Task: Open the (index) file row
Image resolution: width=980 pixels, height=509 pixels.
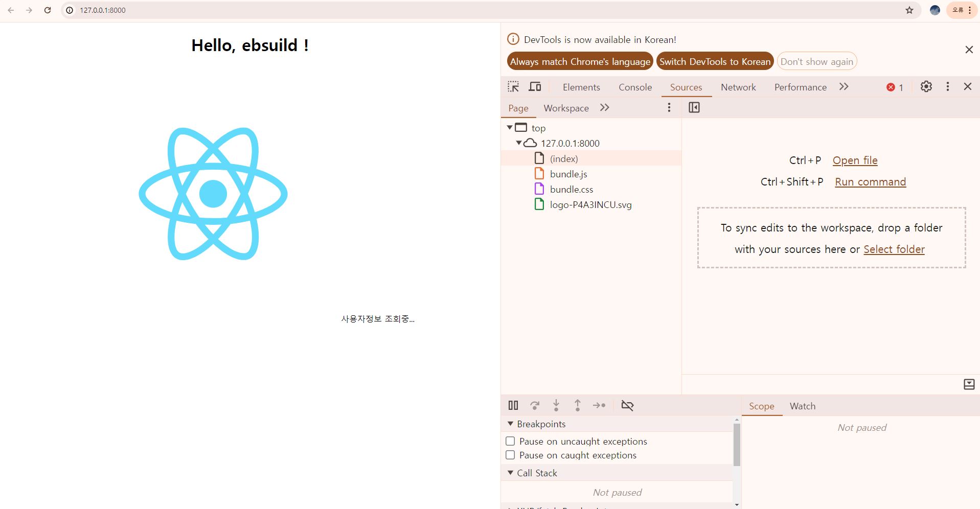Action: point(591,158)
